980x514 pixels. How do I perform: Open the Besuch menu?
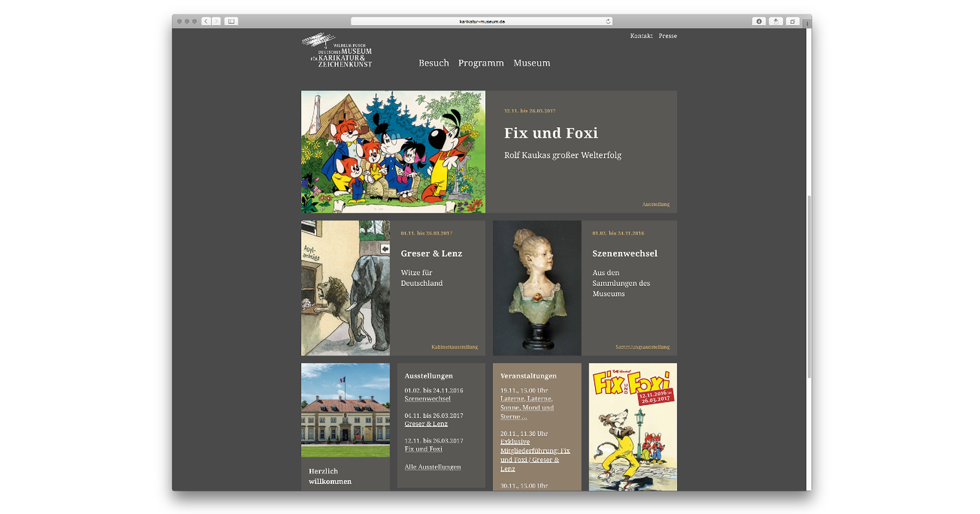pos(434,63)
